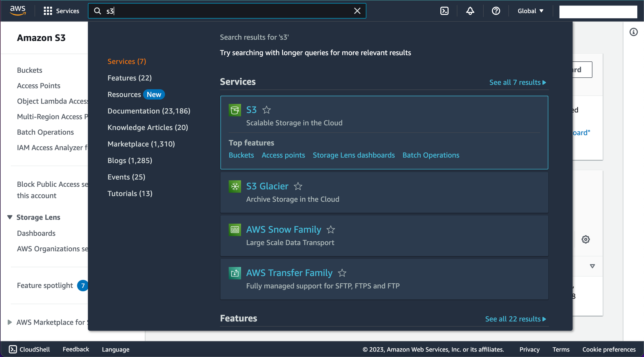Favorite S3 Glacier with the star
644x357 pixels.
(298, 186)
